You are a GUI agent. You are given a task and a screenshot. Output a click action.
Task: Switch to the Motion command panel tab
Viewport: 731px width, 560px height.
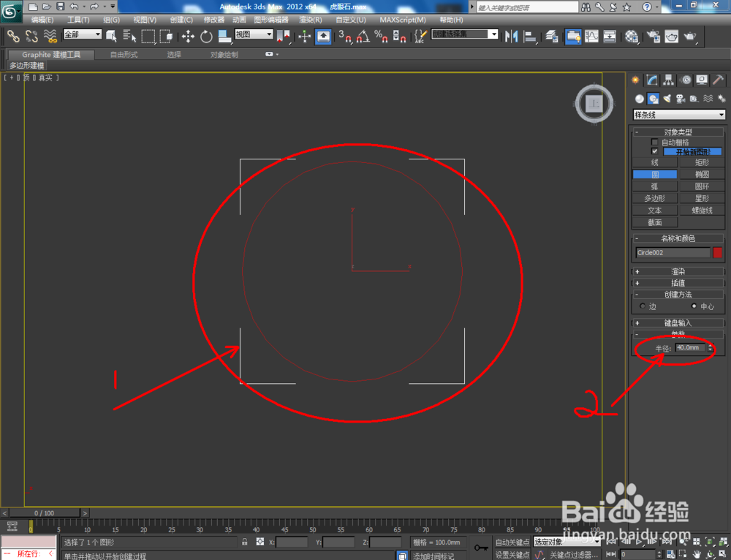tap(686, 80)
